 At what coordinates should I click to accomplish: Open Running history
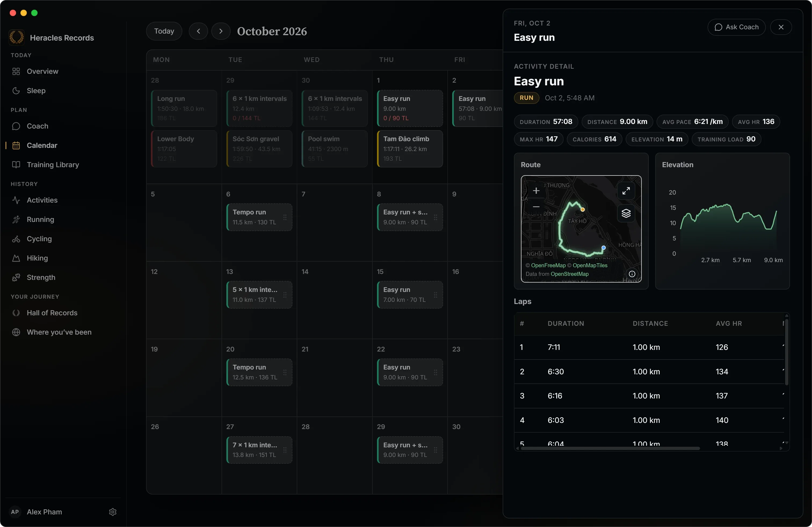[63, 219]
